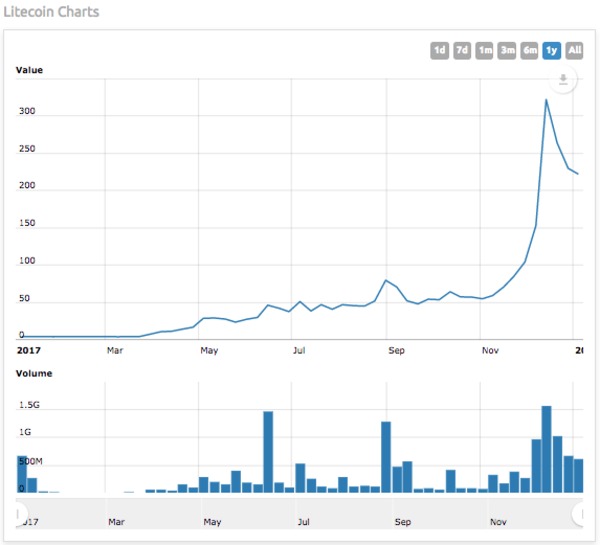Screen dimensions: 600x545
Task: Click the 50 value axis tick
Action: click(x=24, y=298)
